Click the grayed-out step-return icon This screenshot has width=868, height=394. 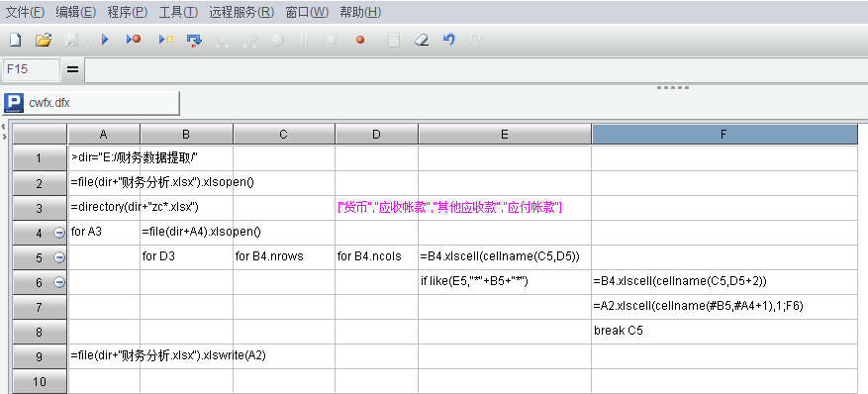[250, 40]
